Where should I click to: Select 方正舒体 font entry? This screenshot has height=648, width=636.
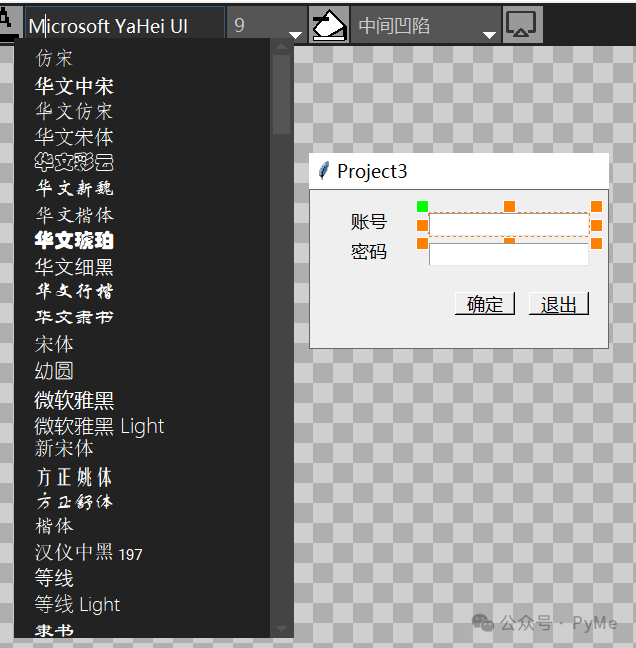click(x=74, y=503)
